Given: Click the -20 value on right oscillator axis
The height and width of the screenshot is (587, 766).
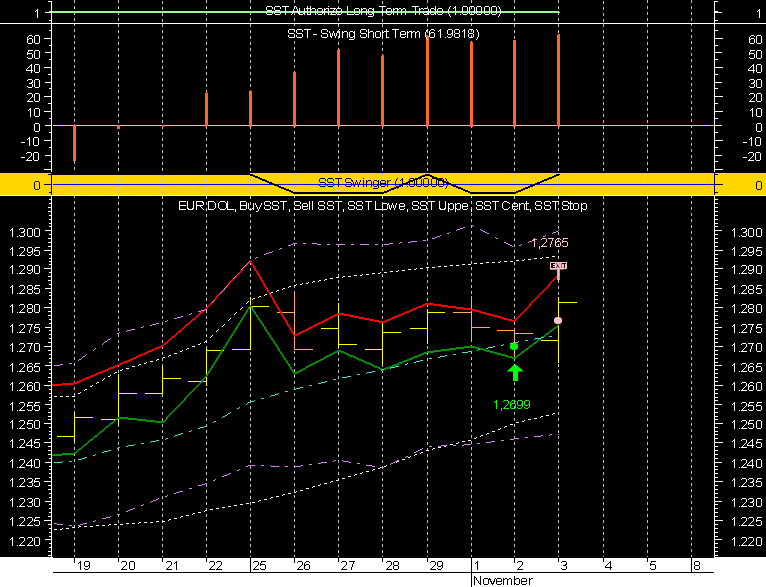Looking at the screenshot, I should [752, 157].
